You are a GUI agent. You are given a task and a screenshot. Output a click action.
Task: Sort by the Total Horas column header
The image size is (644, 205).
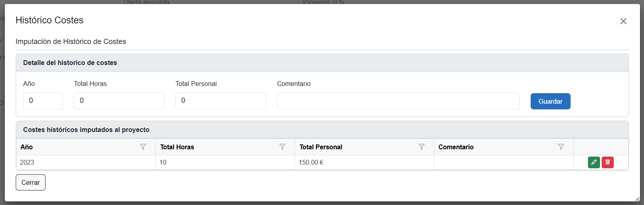pyautogui.click(x=177, y=147)
